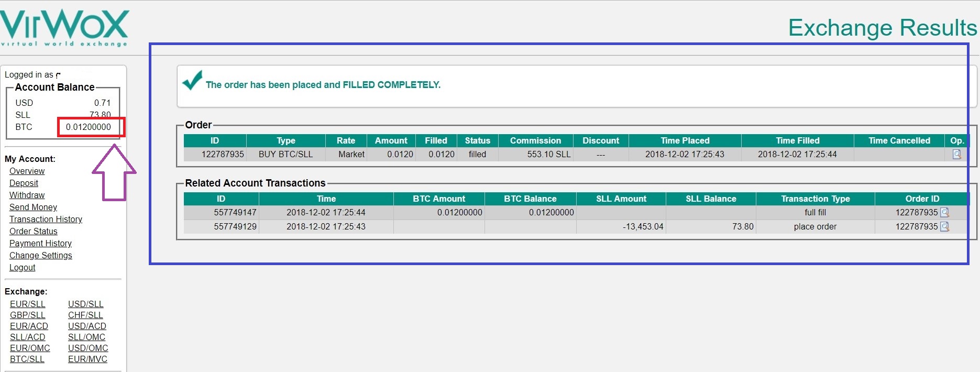This screenshot has height=372, width=980.
Task: Select CHF/SLL exchange pair
Action: 85,315
